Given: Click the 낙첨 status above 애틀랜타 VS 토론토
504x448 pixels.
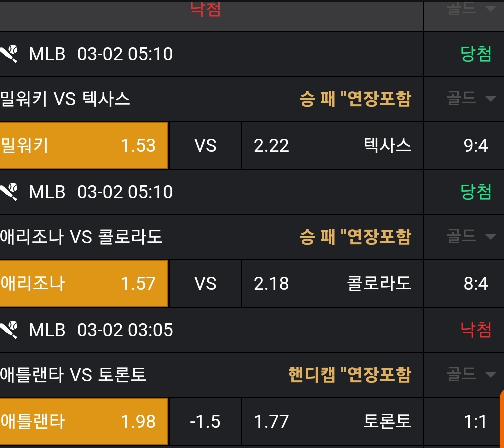Looking at the screenshot, I should [476, 330].
